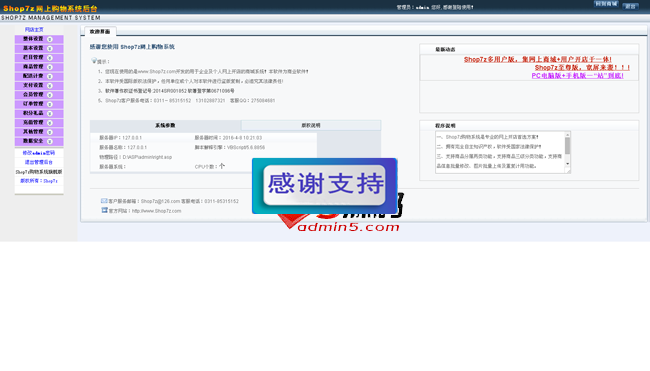Click the round arrow icon beside 数据安全
650x371 pixels.
50,141
